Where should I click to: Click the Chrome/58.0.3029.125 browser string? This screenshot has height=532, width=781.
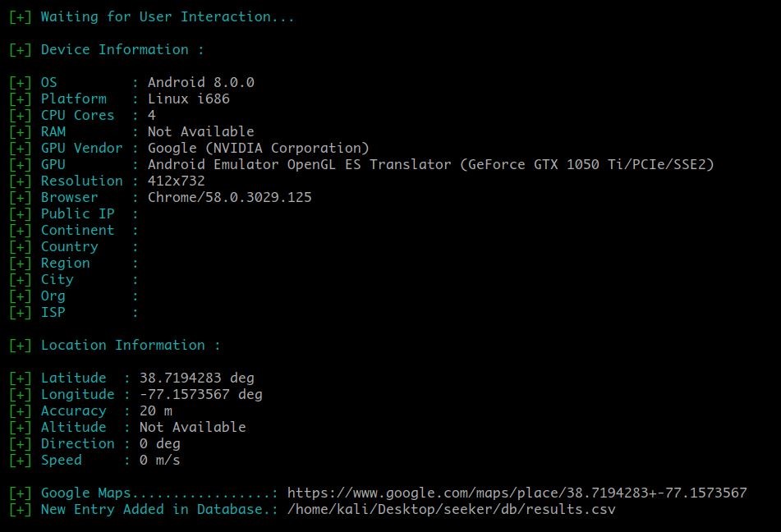pyautogui.click(x=230, y=197)
